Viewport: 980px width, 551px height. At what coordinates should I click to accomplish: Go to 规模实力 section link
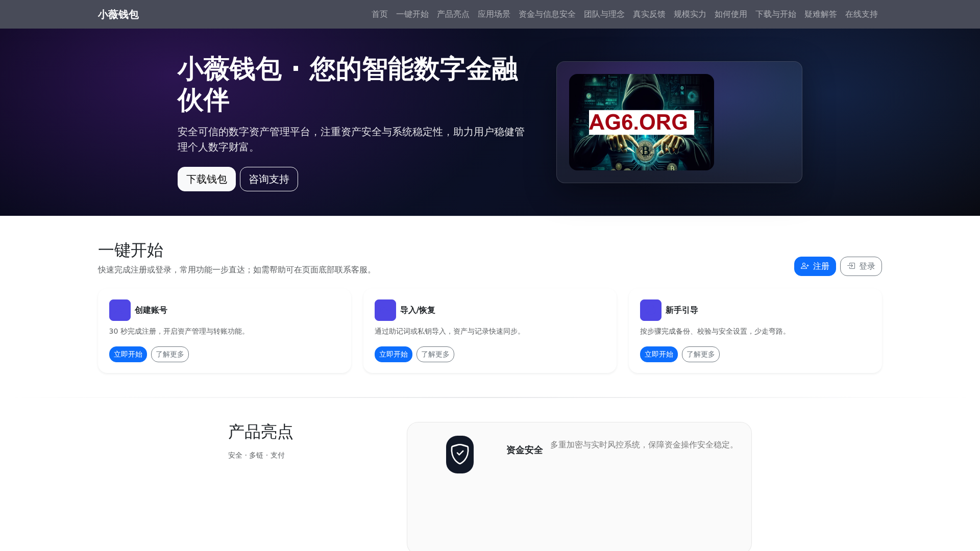pos(690,14)
